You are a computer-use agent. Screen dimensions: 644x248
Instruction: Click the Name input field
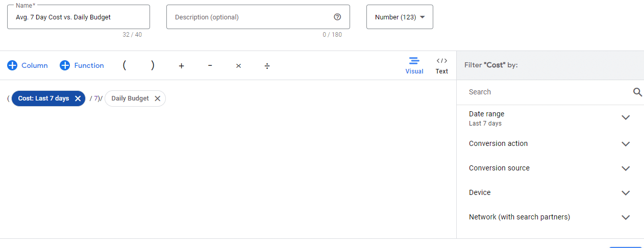pyautogui.click(x=79, y=17)
